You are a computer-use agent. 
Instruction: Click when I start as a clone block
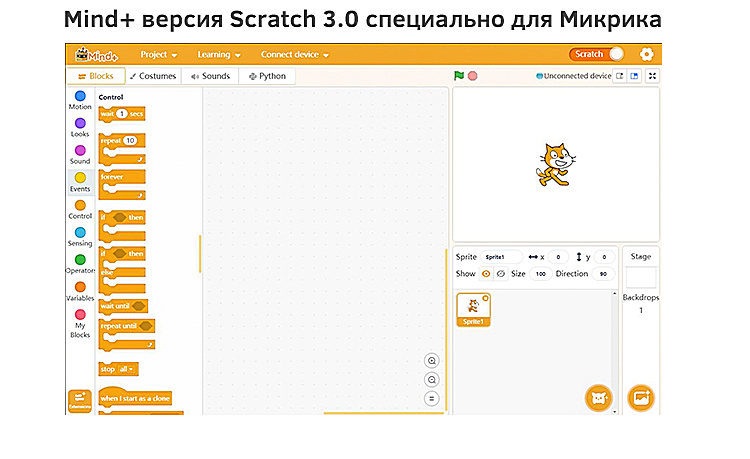click(135, 398)
